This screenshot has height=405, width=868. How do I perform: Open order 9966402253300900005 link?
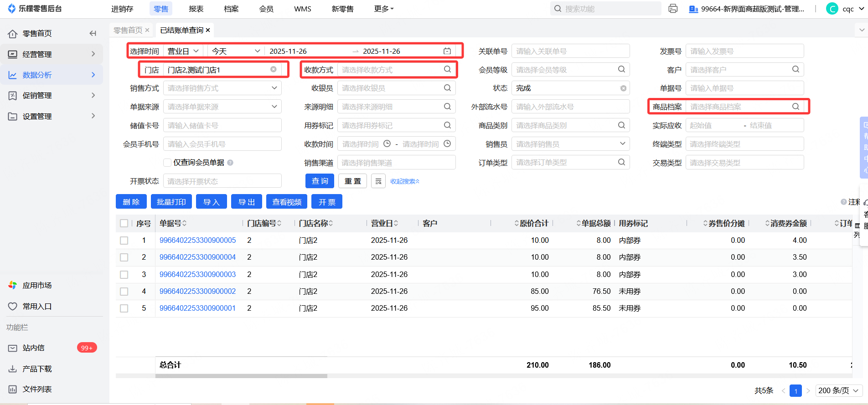click(x=197, y=240)
